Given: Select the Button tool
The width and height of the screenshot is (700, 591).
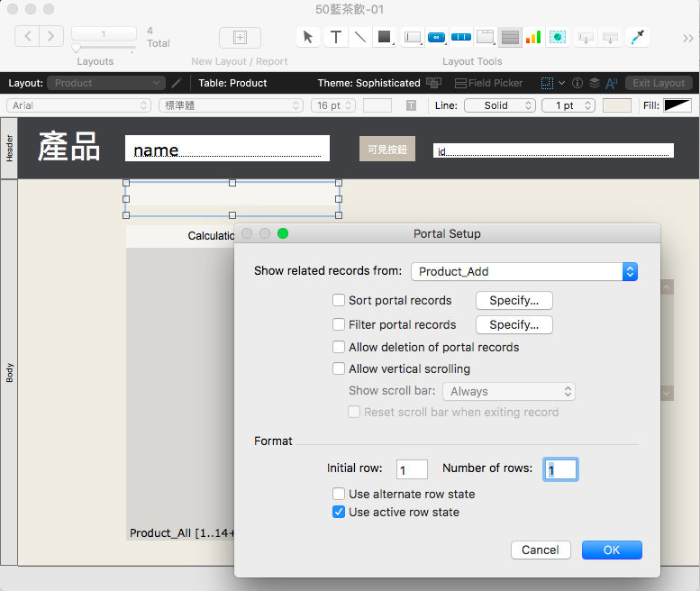Looking at the screenshot, I should tap(437, 37).
